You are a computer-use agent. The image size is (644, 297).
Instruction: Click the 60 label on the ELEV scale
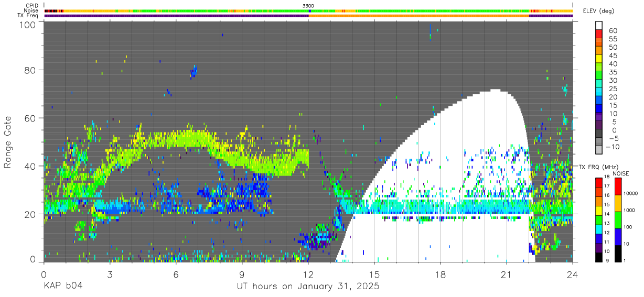coord(613,31)
